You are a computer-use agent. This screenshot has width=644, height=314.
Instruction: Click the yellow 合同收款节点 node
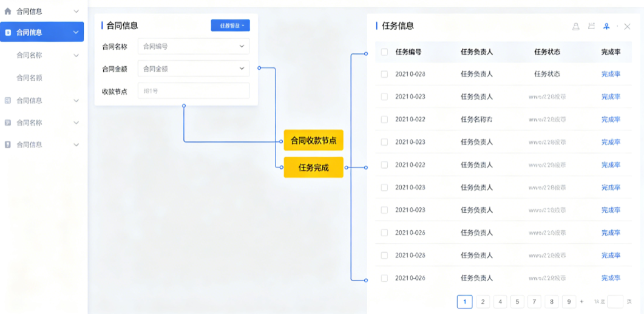[x=313, y=140]
